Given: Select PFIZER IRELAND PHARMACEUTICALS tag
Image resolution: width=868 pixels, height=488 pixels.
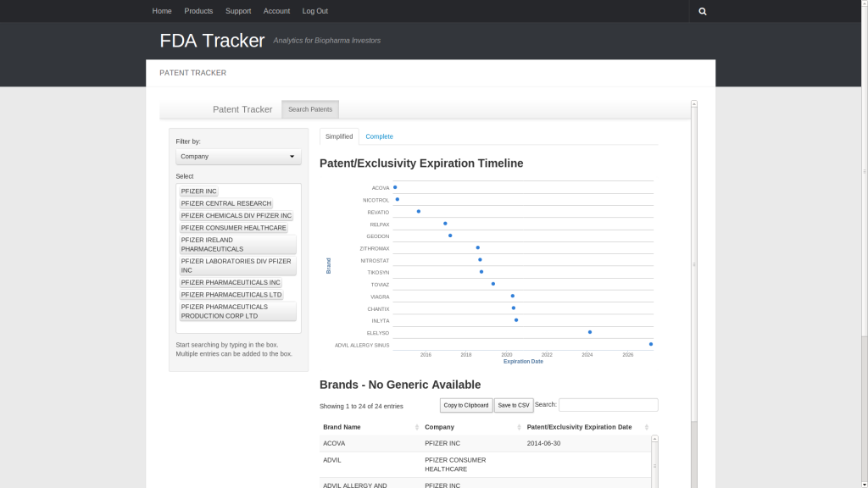Looking at the screenshot, I should pyautogui.click(x=237, y=244).
